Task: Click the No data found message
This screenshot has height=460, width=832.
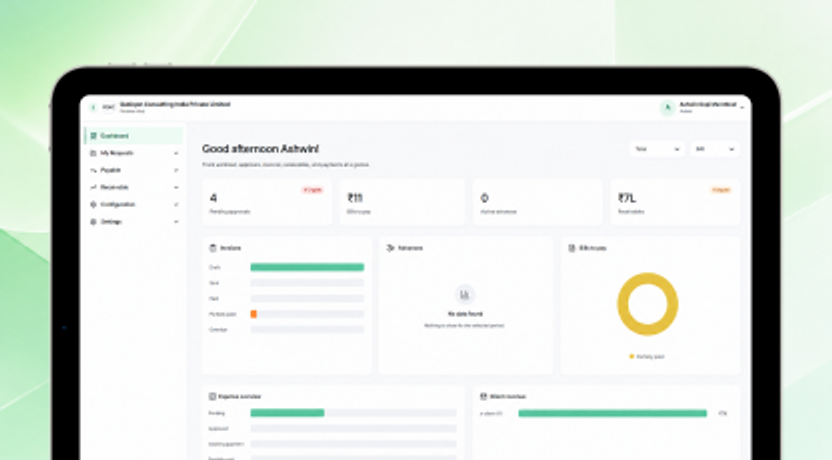Action: [x=465, y=314]
